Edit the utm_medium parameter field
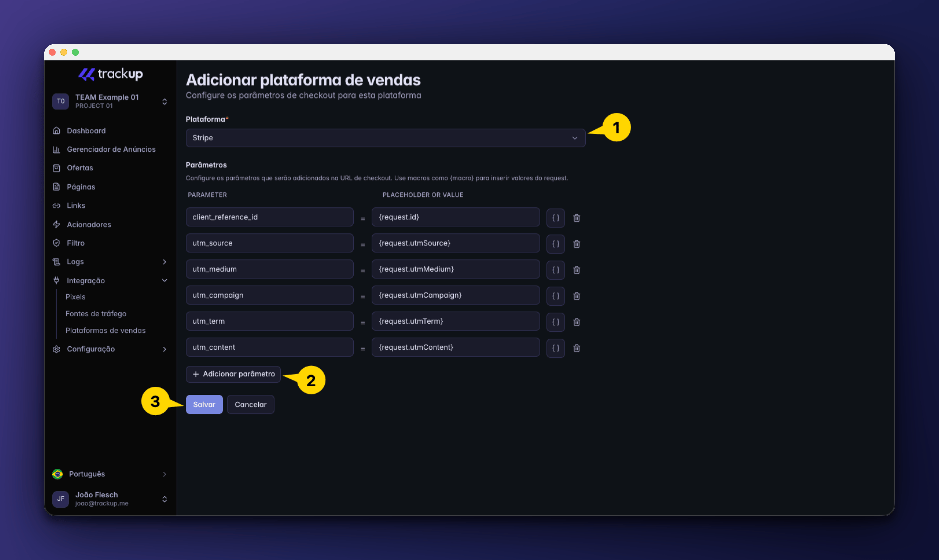939x560 pixels. [x=270, y=269]
